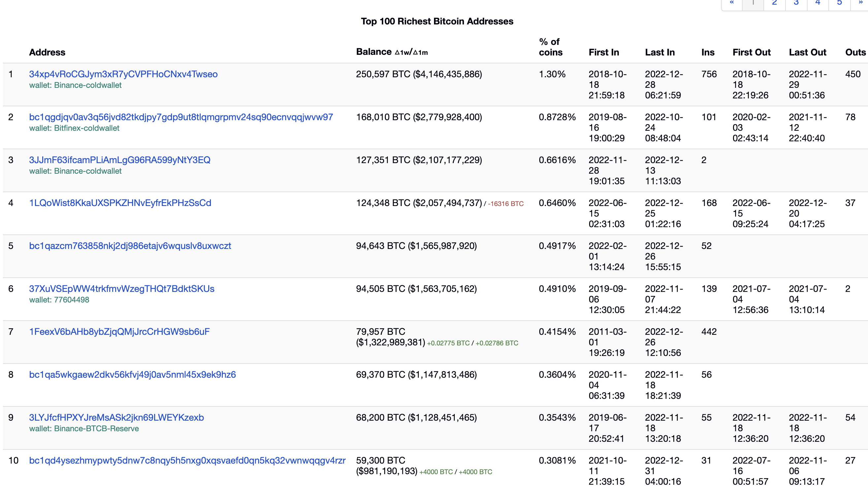Screen dimensions: 868x490
Task: Go to page 2 in pagination
Action: 774,3
